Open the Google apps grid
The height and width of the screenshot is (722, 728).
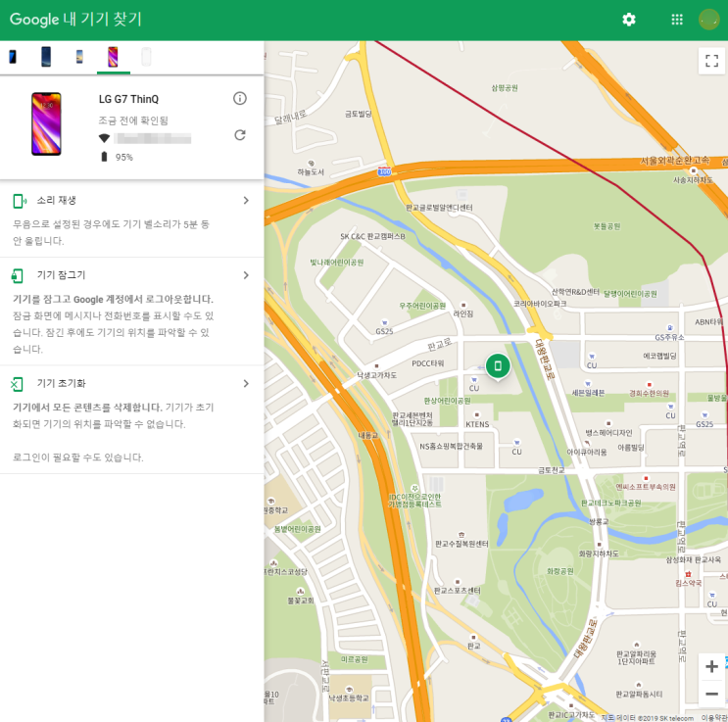click(x=677, y=20)
